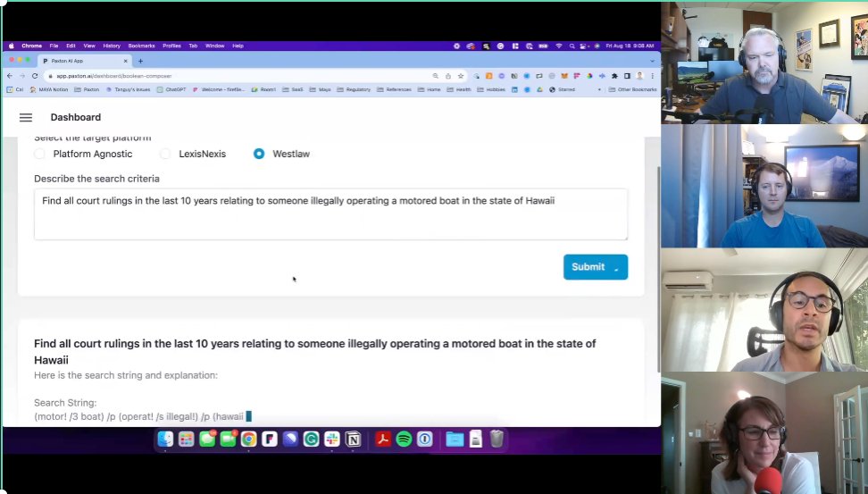The width and height of the screenshot is (868, 494).
Task: Open Chrome's three-dot menu
Action: click(653, 76)
